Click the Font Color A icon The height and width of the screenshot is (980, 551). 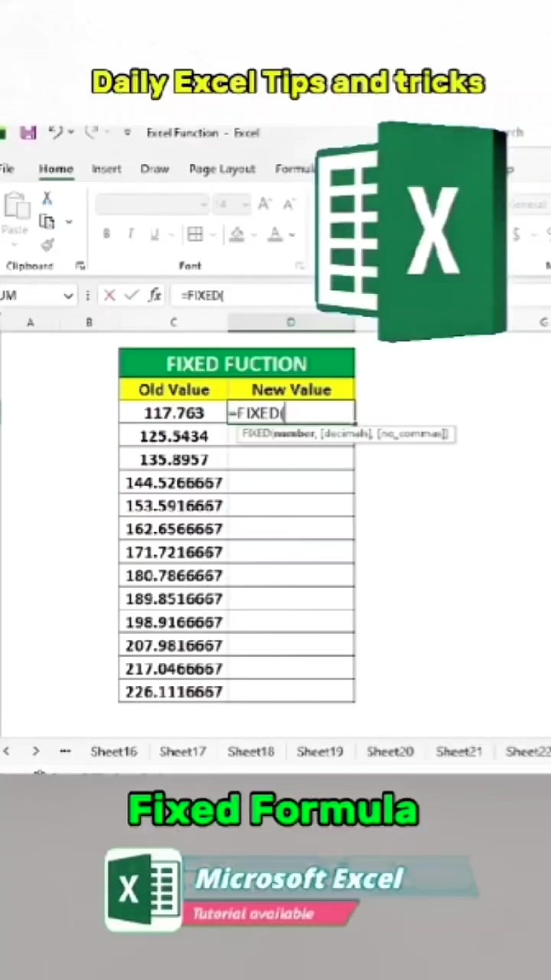coord(275,234)
